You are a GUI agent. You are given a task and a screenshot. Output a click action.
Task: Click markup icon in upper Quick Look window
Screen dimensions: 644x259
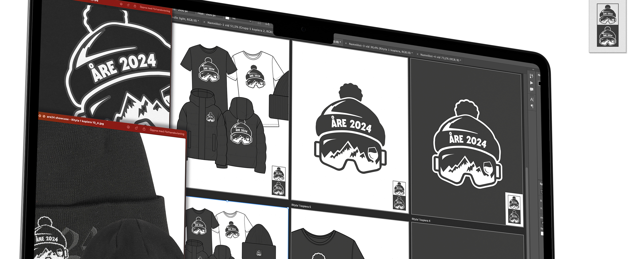click(x=121, y=4)
